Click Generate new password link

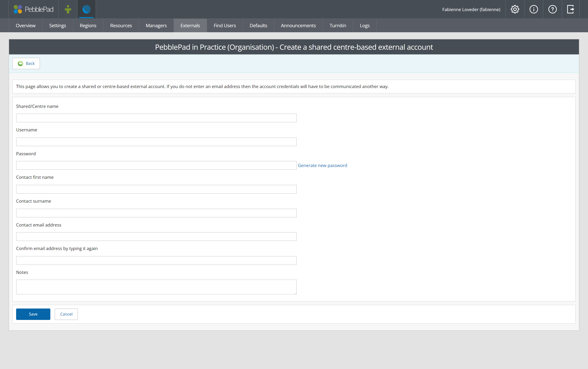point(322,166)
